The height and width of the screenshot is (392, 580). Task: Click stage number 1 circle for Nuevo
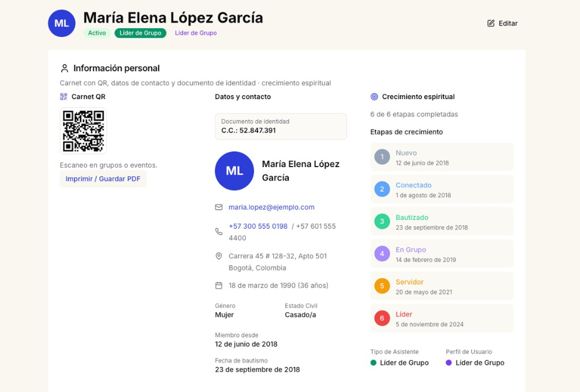382,157
